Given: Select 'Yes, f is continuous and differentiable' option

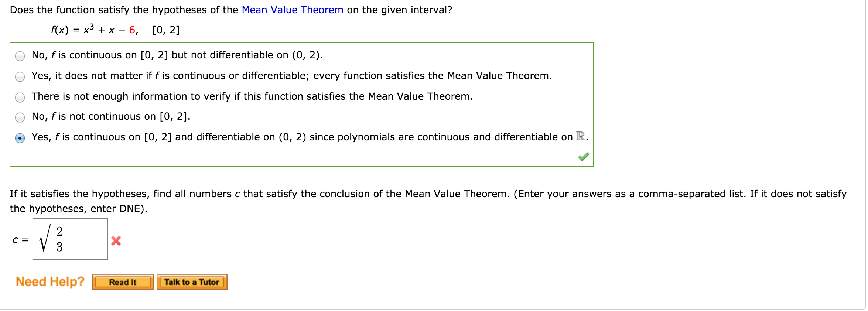Looking at the screenshot, I should (x=20, y=138).
